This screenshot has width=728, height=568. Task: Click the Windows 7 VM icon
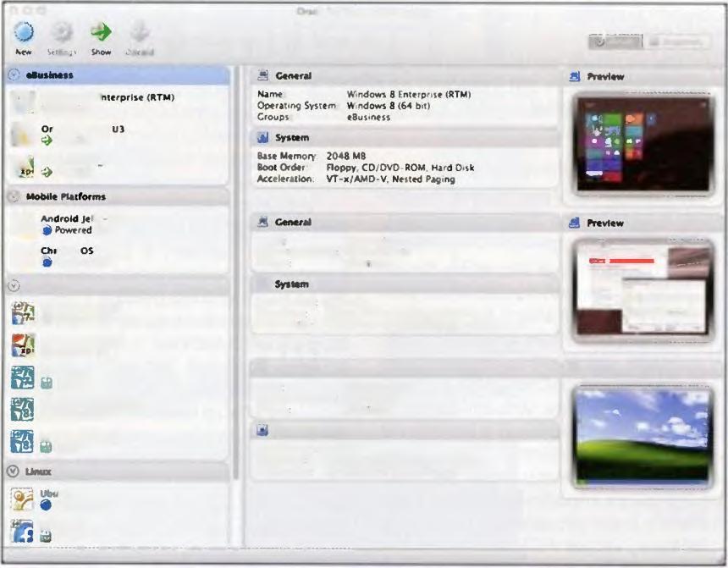tap(23, 313)
